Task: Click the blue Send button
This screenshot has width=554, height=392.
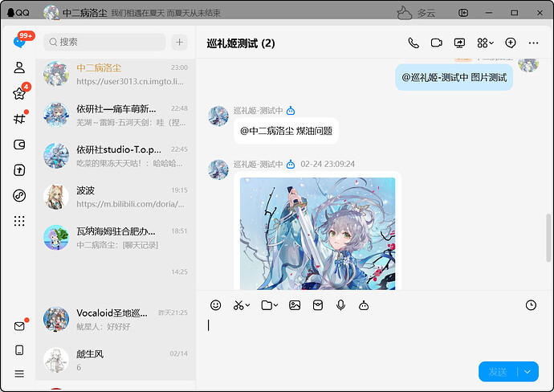Action: 498,371
